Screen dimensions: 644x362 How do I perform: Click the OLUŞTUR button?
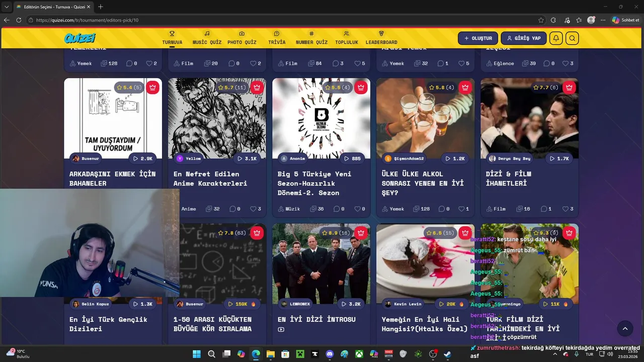(x=478, y=38)
